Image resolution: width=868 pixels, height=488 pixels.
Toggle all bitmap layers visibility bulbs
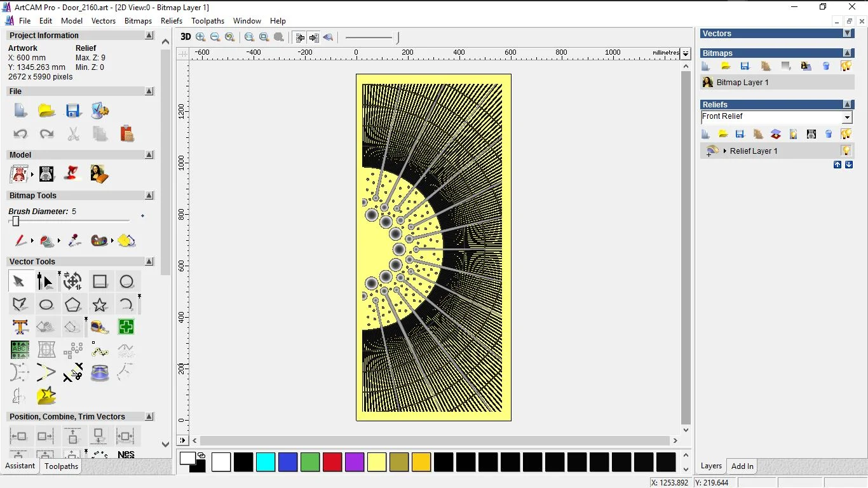point(846,66)
